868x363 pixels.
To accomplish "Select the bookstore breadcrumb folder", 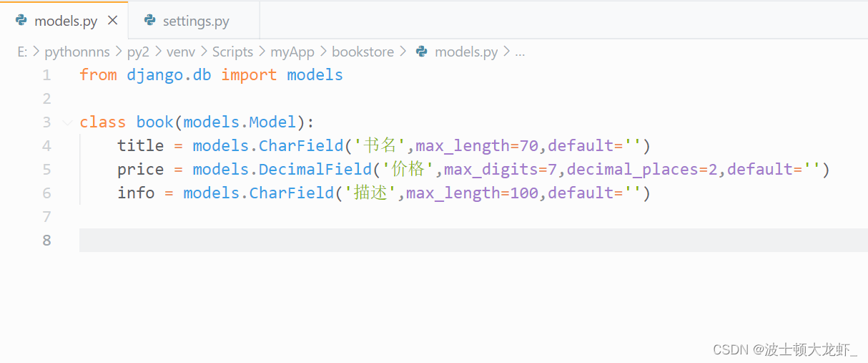I will point(363,52).
